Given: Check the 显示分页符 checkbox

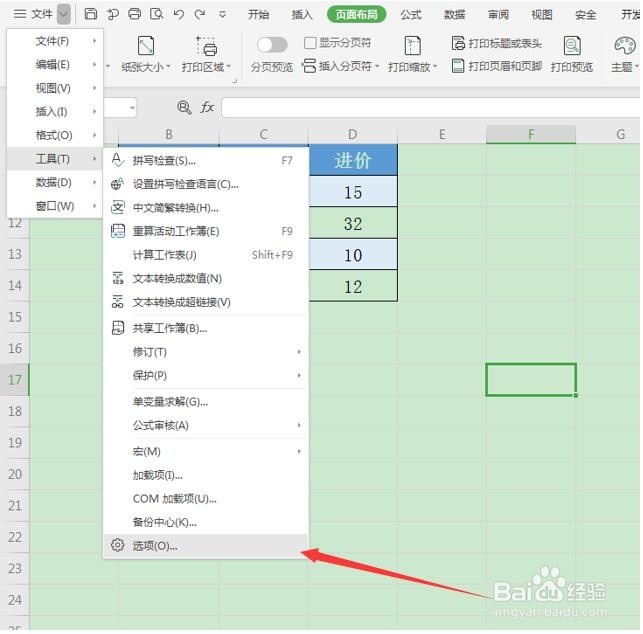Looking at the screenshot, I should (310, 43).
